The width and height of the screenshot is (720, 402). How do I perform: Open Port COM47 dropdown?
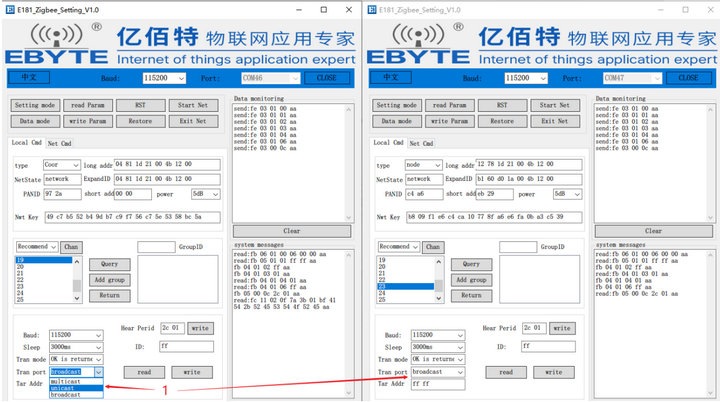(x=632, y=78)
